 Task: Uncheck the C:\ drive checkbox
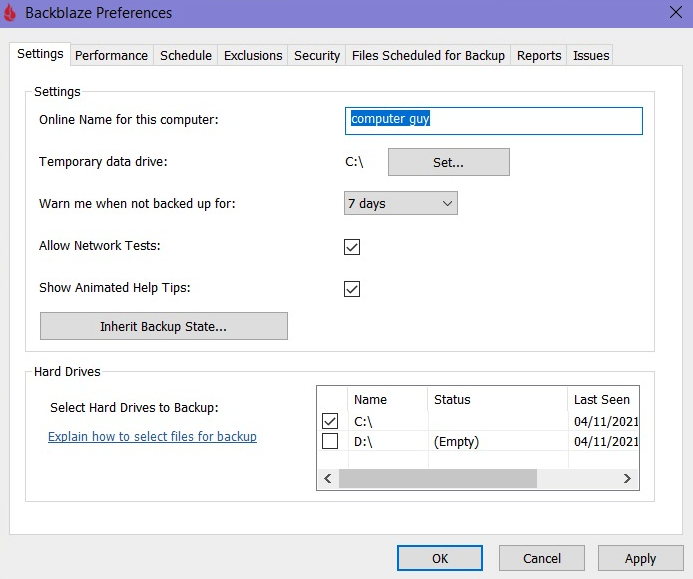pyautogui.click(x=330, y=421)
